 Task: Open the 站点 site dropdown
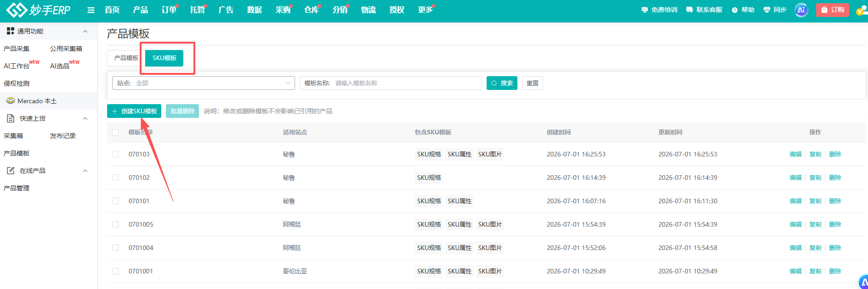pos(203,83)
